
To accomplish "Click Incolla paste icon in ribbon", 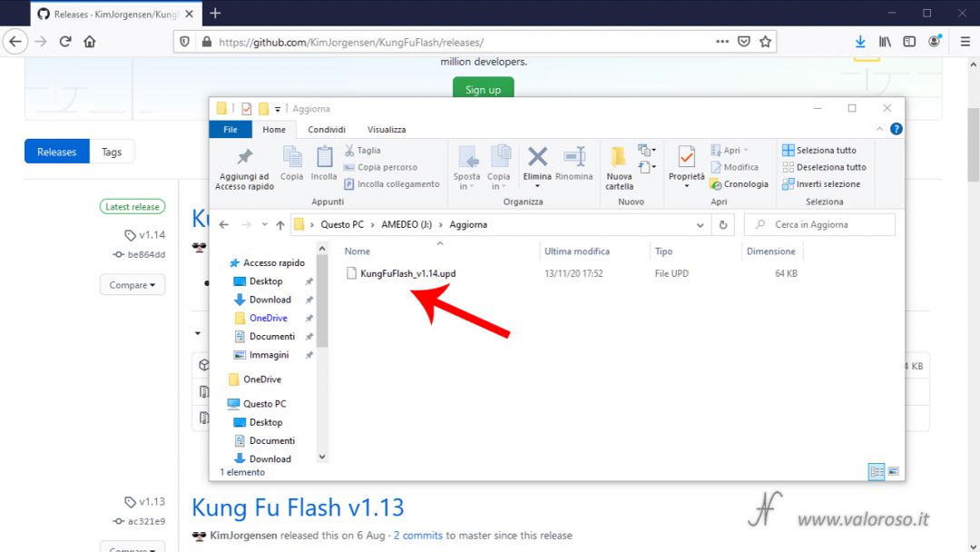I will pos(324,163).
